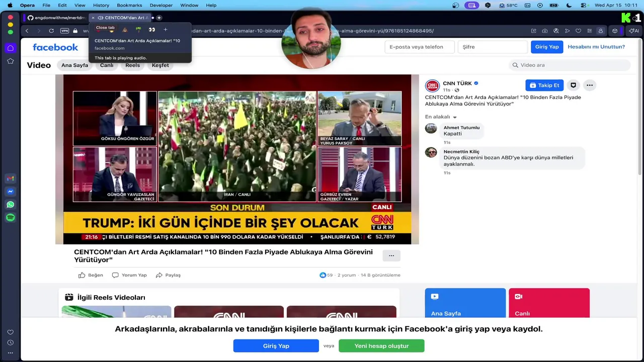Open a new tab with plus button
The width and height of the screenshot is (644, 362).
159,18
